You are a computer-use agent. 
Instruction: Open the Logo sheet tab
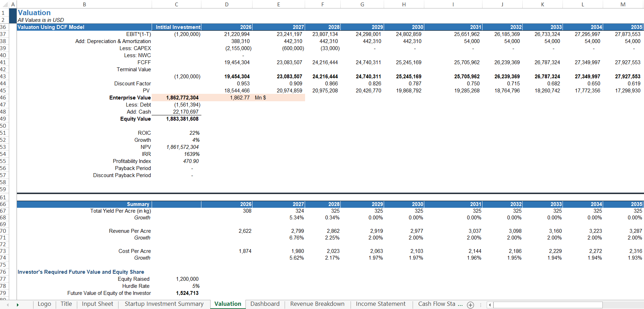(x=44, y=304)
